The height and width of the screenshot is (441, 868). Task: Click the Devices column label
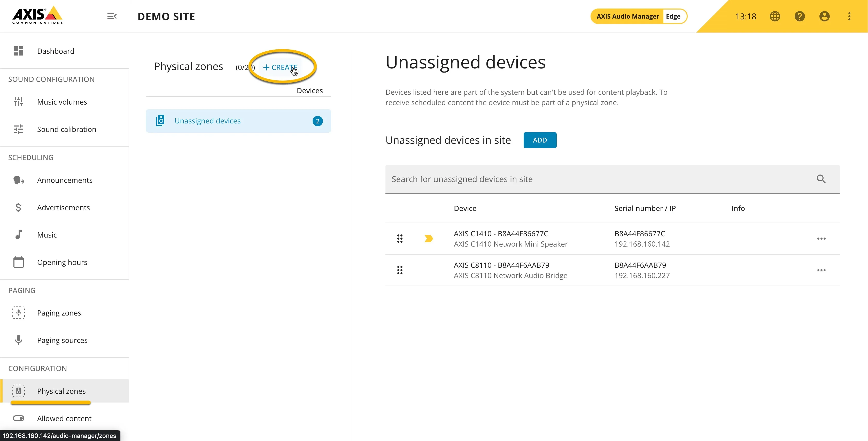point(310,90)
